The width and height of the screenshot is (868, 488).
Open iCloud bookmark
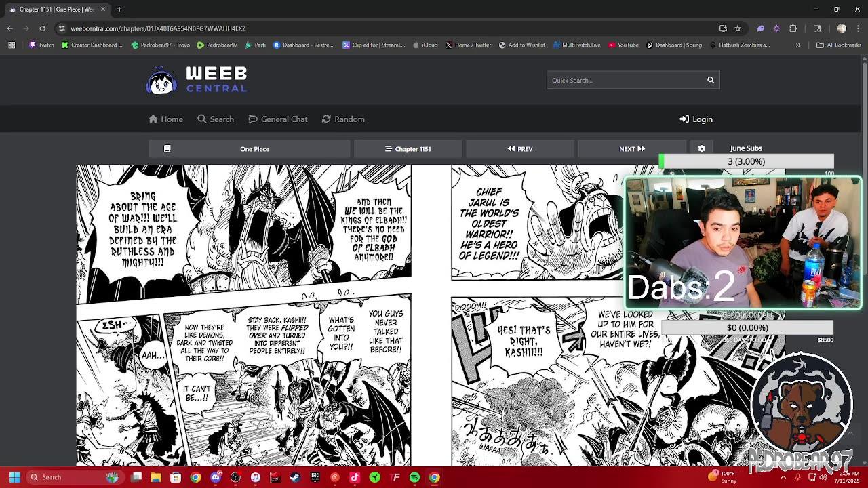(x=425, y=45)
